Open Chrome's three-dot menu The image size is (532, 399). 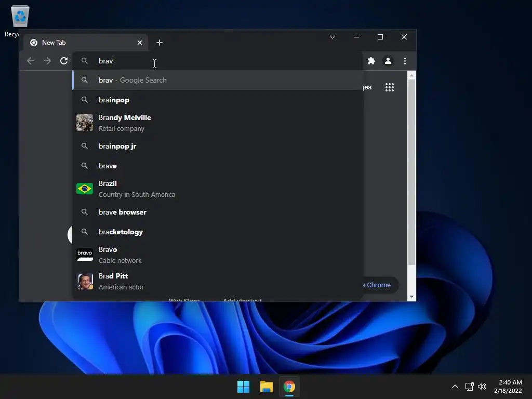pyautogui.click(x=405, y=61)
